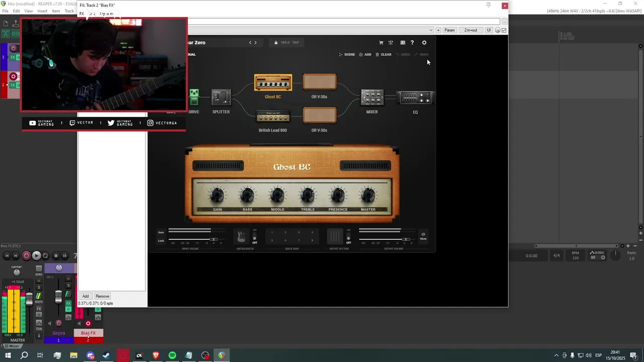Open the Bias FX tuner/metronome icon
The height and width of the screenshot is (362, 644).
[x=390, y=43]
